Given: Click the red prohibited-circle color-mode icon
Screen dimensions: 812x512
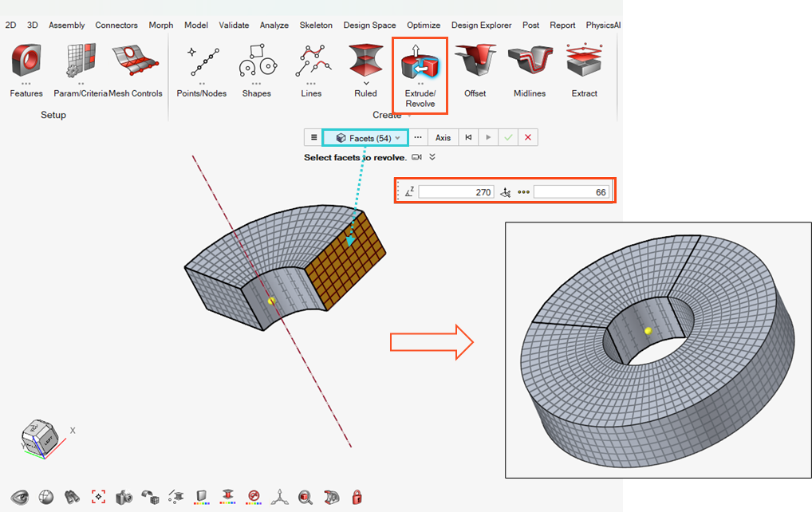Looking at the screenshot, I should coord(253,498).
